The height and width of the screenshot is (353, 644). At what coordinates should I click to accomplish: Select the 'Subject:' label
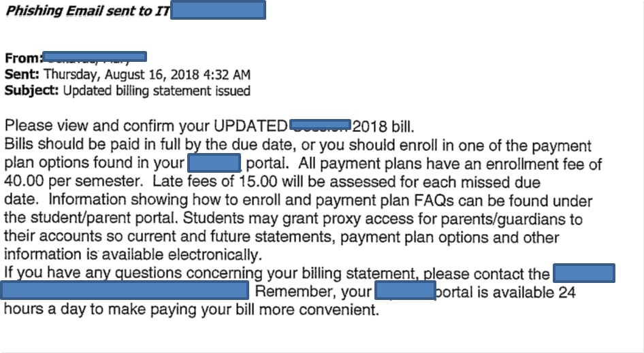point(31,90)
